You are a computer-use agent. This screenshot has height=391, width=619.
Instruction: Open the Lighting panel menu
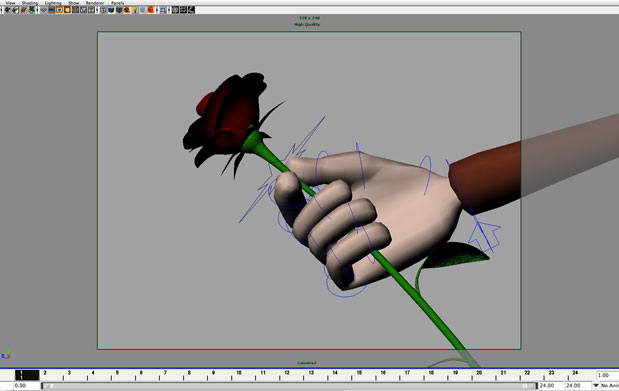53,3
